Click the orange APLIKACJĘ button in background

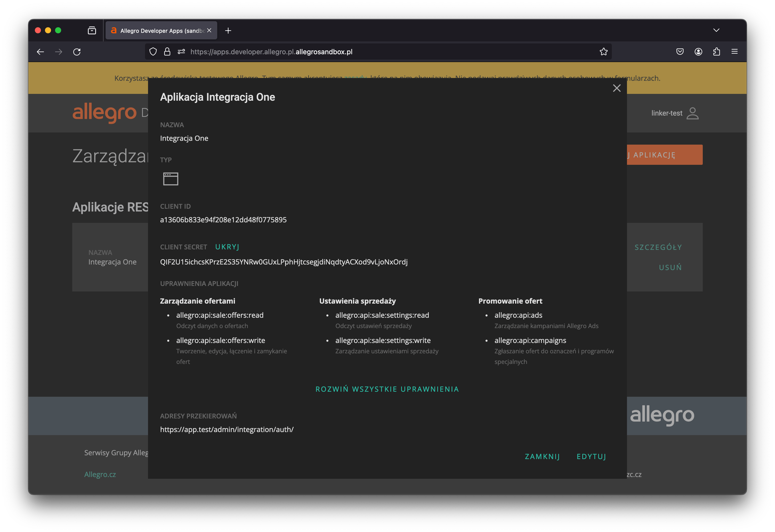[x=664, y=155]
